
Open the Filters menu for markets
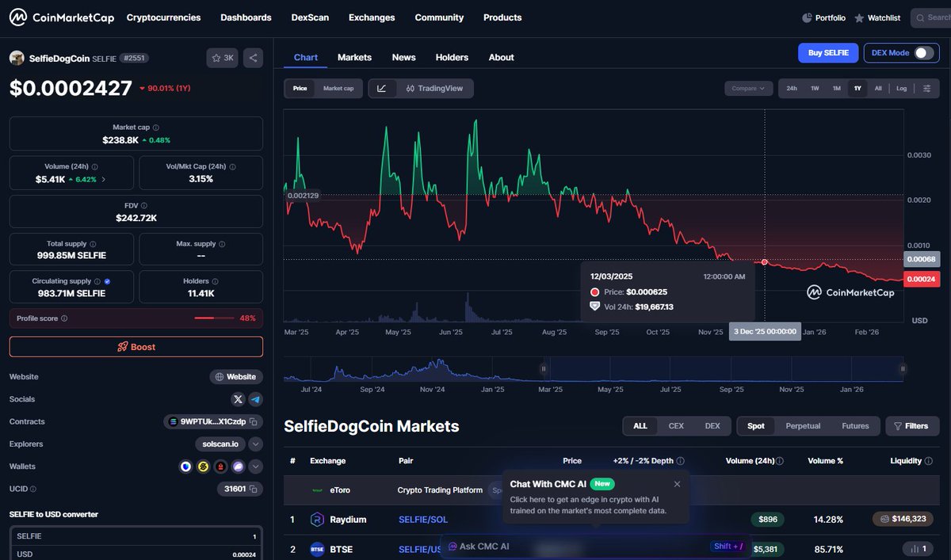pos(912,426)
